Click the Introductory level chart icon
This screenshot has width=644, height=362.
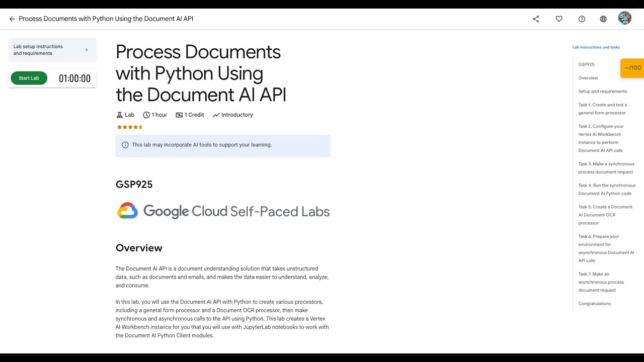(x=216, y=115)
